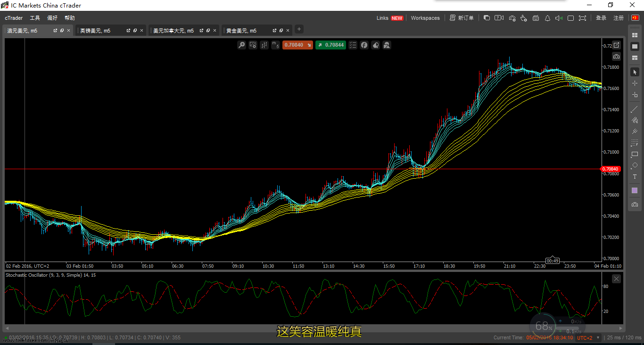Open the 工具 menu

(x=35, y=18)
